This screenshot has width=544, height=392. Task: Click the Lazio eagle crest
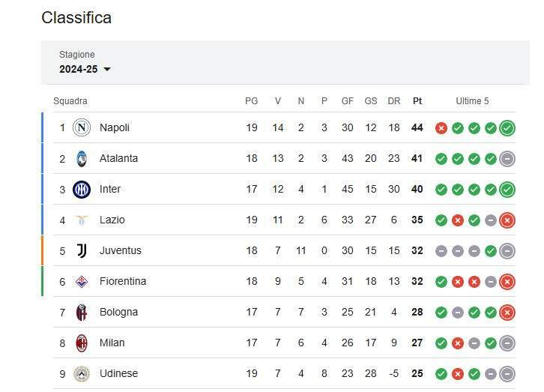(x=82, y=220)
